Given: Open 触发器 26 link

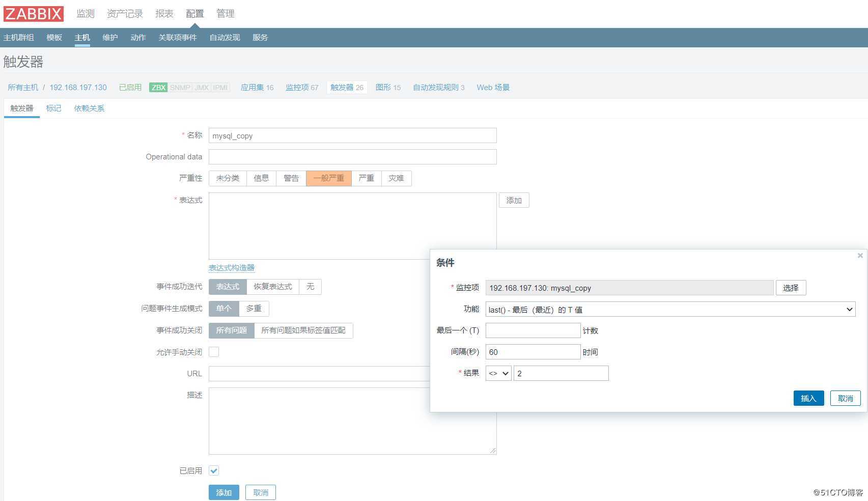Looking at the screenshot, I should pyautogui.click(x=347, y=88).
